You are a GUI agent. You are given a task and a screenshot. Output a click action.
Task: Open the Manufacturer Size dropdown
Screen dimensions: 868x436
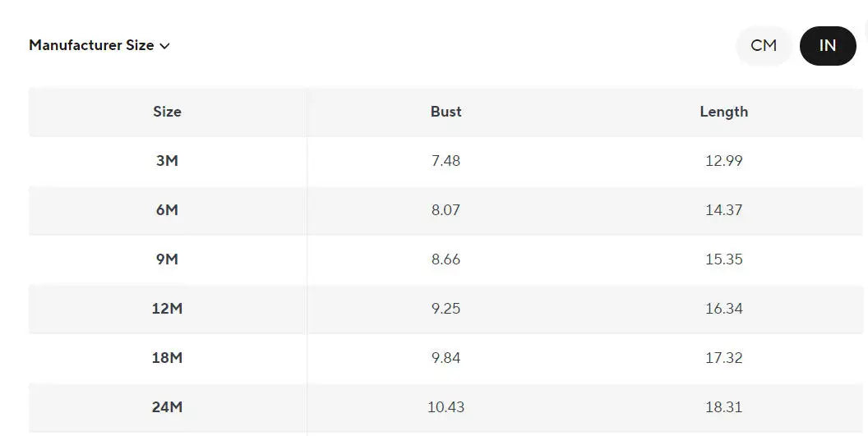99,45
